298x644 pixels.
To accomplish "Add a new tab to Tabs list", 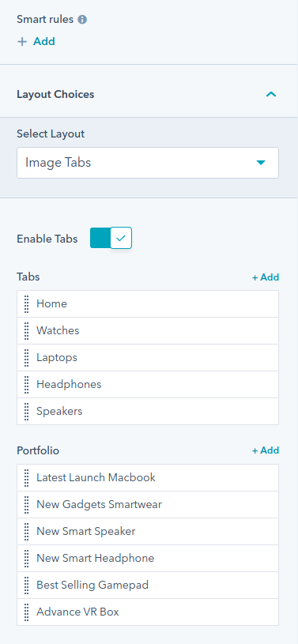I will 265,277.
